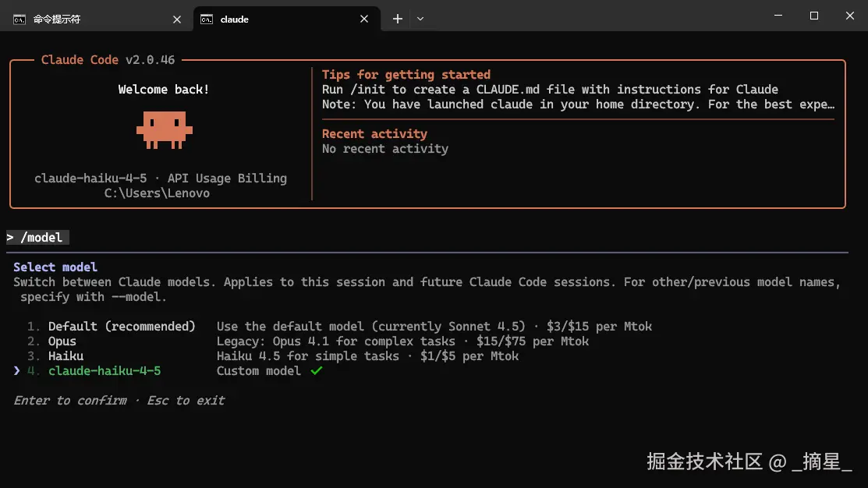Click the Claude Code mascot icon
Screen dimensions: 868x488
[x=164, y=129]
